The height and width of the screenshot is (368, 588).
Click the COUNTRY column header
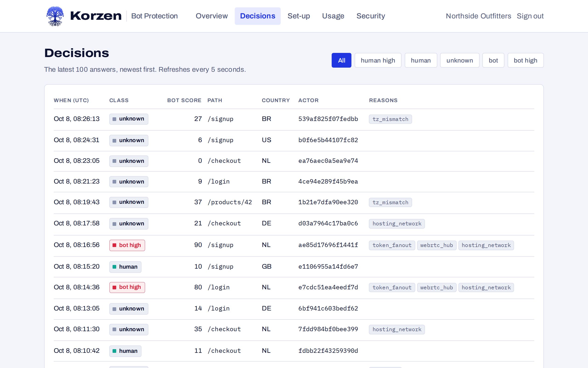276,100
